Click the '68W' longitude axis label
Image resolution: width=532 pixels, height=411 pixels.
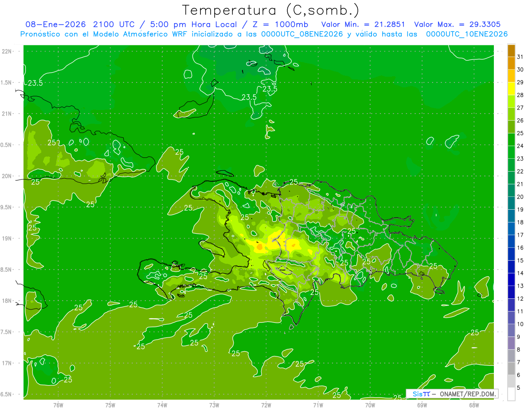point(474,405)
